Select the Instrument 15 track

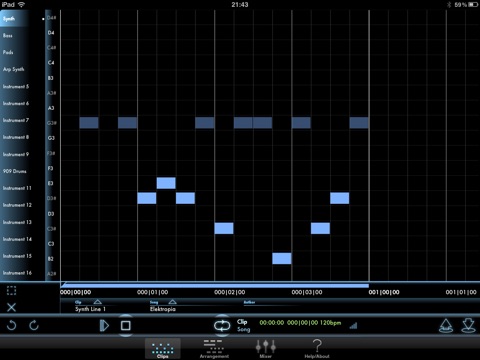click(17, 256)
